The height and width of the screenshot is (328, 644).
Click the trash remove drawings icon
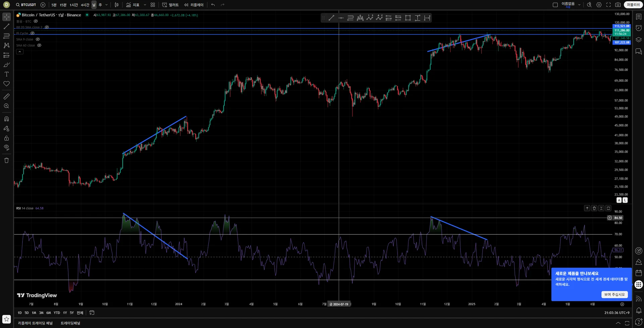[6, 160]
